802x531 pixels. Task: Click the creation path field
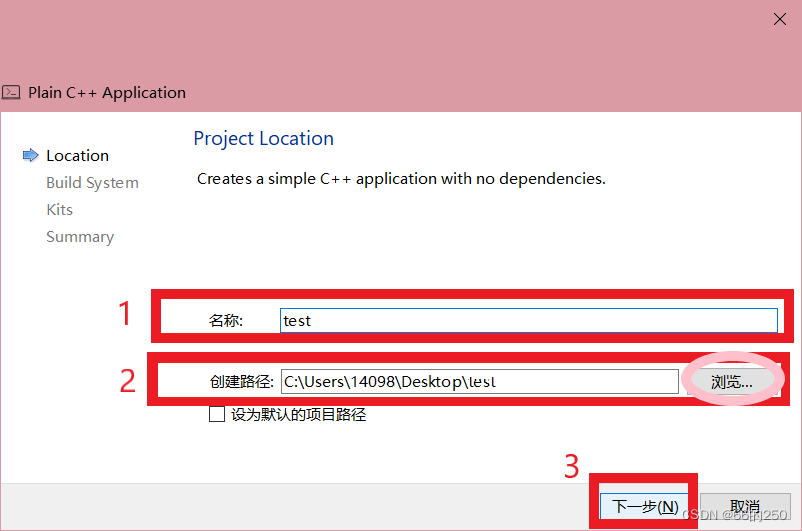coord(479,382)
